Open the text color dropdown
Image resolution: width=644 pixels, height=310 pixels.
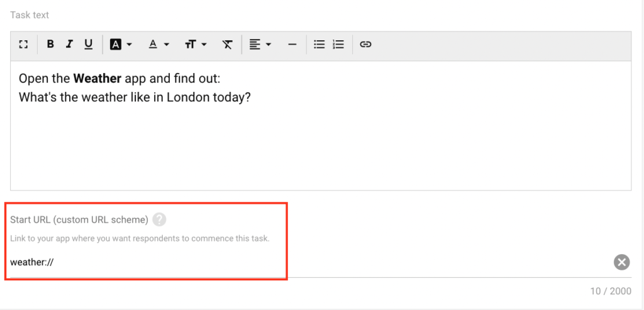pos(158,45)
